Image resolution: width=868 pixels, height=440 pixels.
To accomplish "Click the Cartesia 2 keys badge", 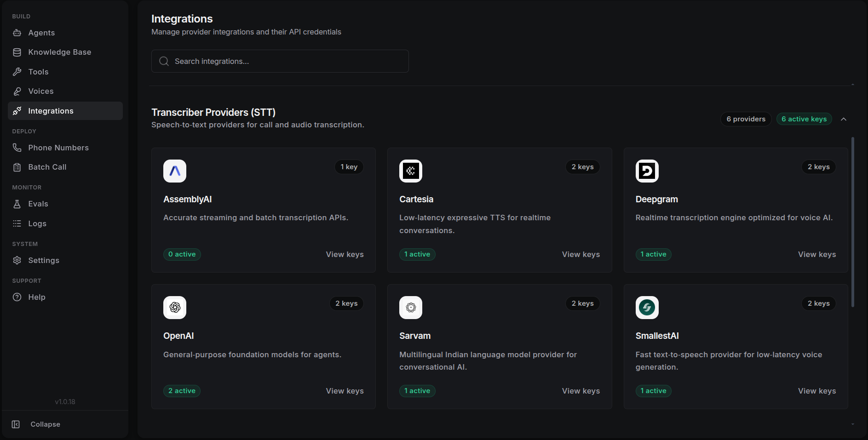I will (583, 167).
